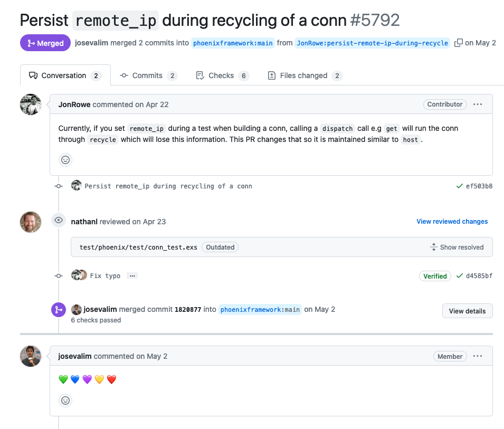This screenshot has width=504, height=429.
Task: Click the View reviewed changes link
Action: click(x=452, y=222)
